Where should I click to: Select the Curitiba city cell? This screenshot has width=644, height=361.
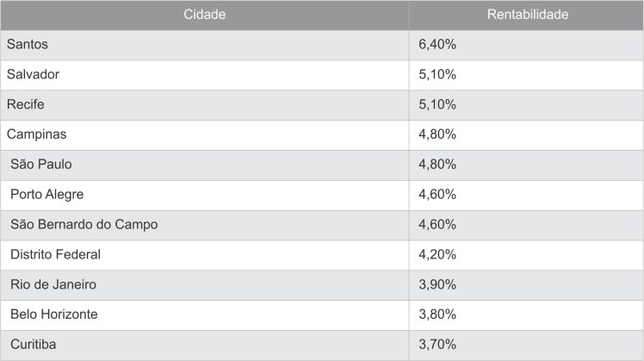pos(34,345)
